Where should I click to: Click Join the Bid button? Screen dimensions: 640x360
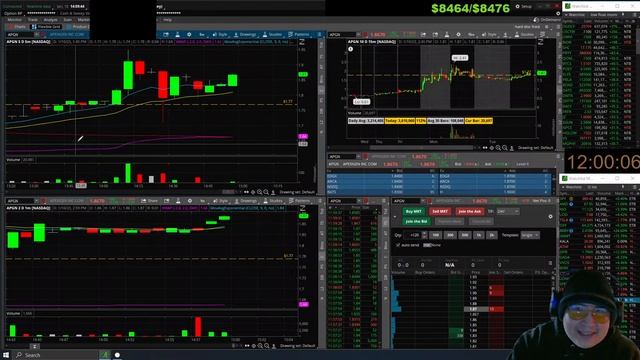pos(416,221)
